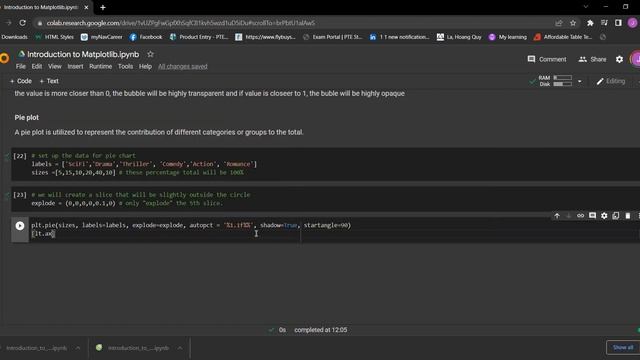Expand the RAM and Disk runtime dropdown
This screenshot has height=360, width=640.
580,81
